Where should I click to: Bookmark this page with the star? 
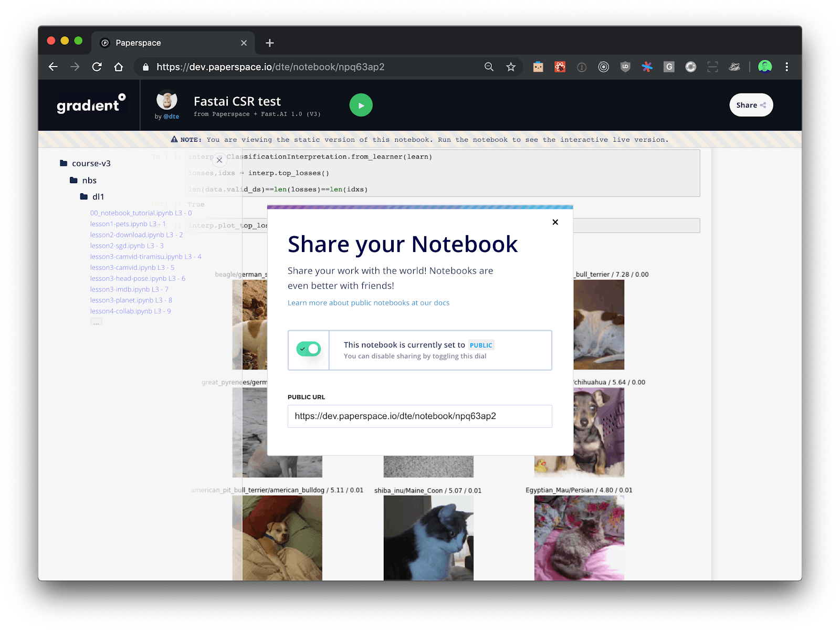(x=511, y=67)
